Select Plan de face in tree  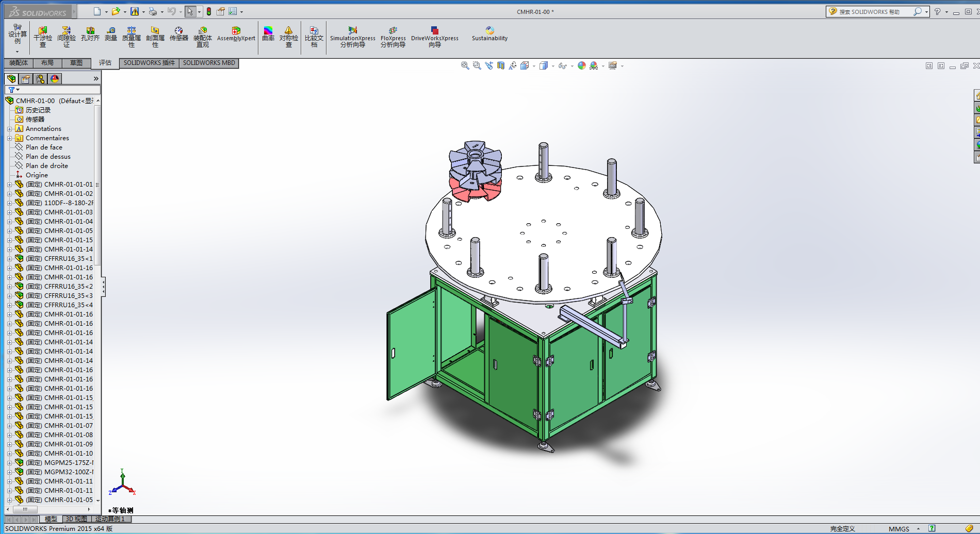pyautogui.click(x=44, y=147)
